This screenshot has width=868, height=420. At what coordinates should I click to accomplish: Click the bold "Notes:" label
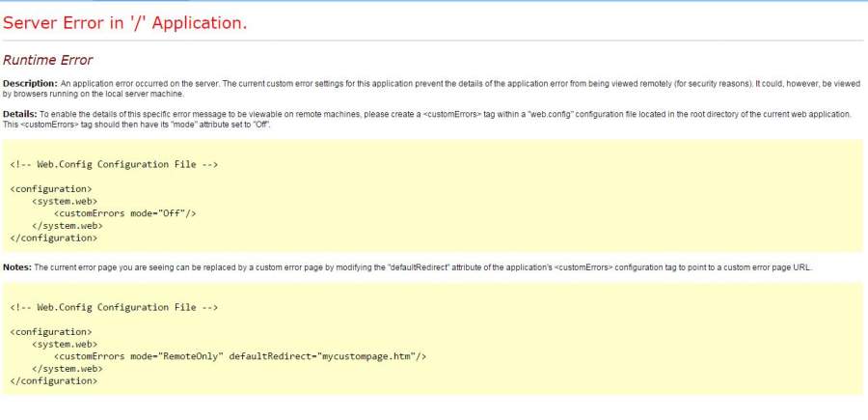coord(17,267)
